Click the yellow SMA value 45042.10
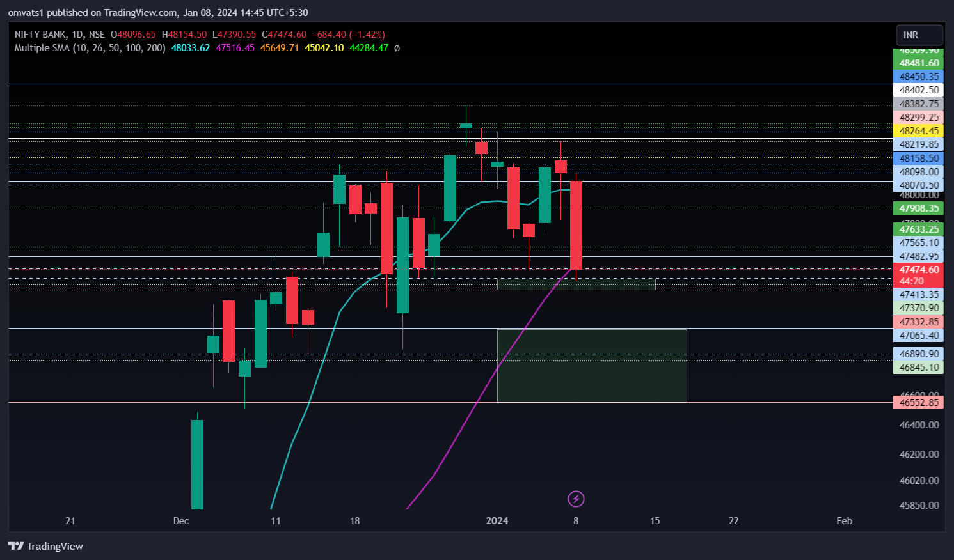 click(324, 48)
